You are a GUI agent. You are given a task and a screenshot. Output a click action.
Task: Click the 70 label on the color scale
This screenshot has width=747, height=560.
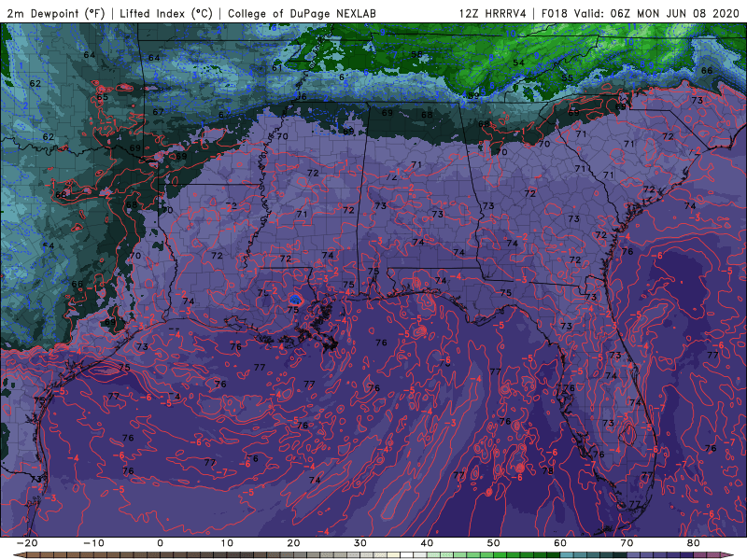[627, 543]
